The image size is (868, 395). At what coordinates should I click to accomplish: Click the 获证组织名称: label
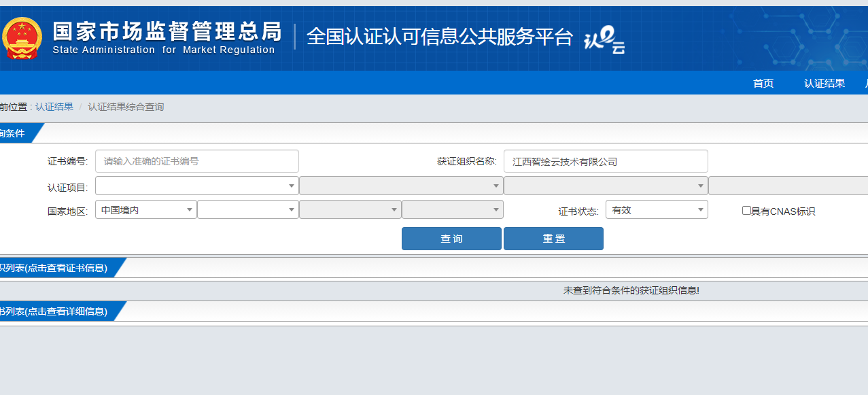click(467, 162)
